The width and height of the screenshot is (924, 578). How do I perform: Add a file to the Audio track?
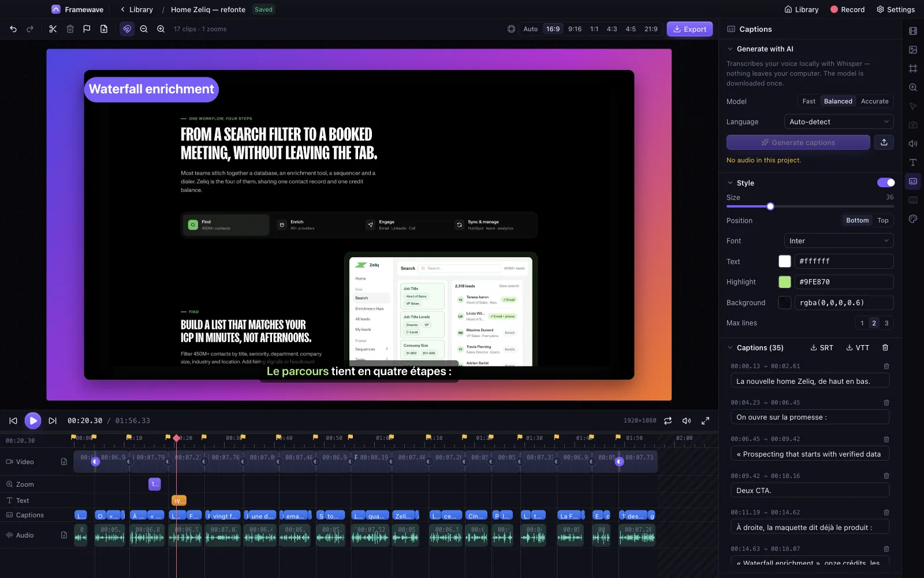point(64,535)
